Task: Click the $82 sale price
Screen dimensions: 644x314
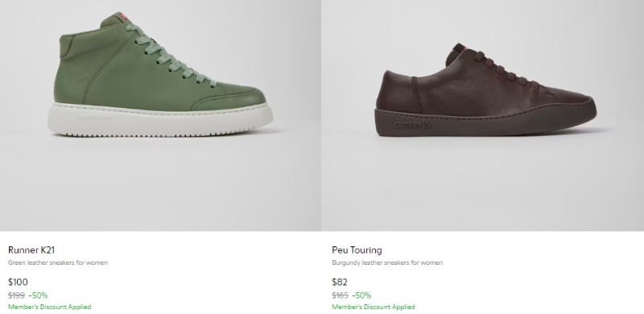Action: click(x=340, y=282)
